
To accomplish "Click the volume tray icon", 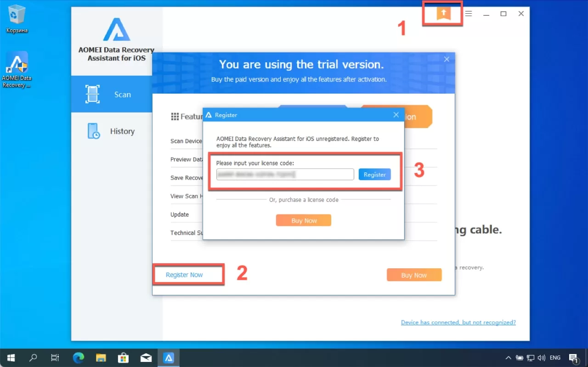I will pyautogui.click(x=542, y=358).
